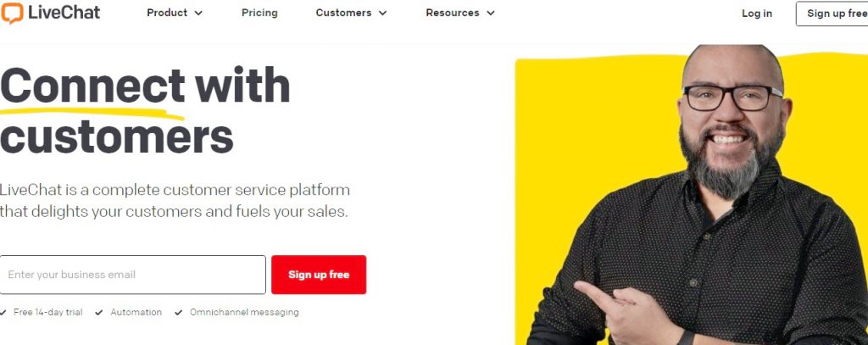Click the orange LiveChat speech-bubble logo icon
The width and height of the screenshot is (868, 345).
click(12, 13)
